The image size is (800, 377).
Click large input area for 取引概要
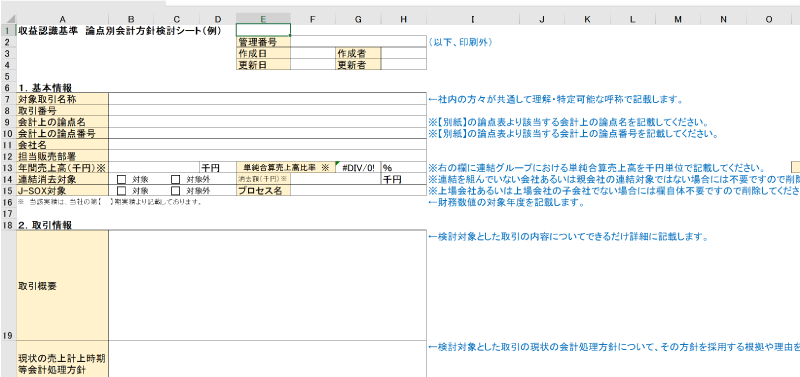click(x=267, y=285)
